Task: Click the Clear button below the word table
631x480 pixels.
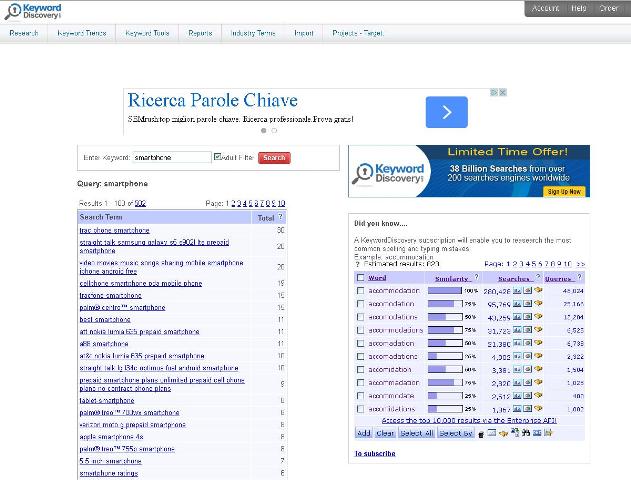Action: (x=385, y=433)
